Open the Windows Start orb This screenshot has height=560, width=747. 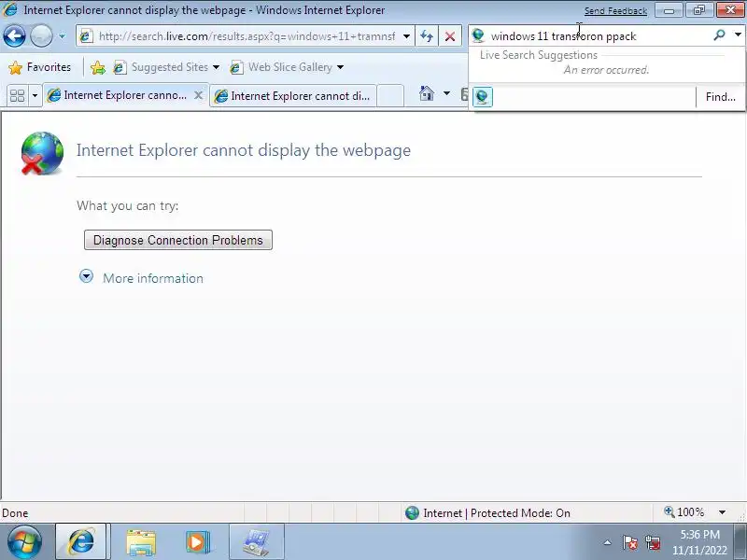tap(24, 542)
